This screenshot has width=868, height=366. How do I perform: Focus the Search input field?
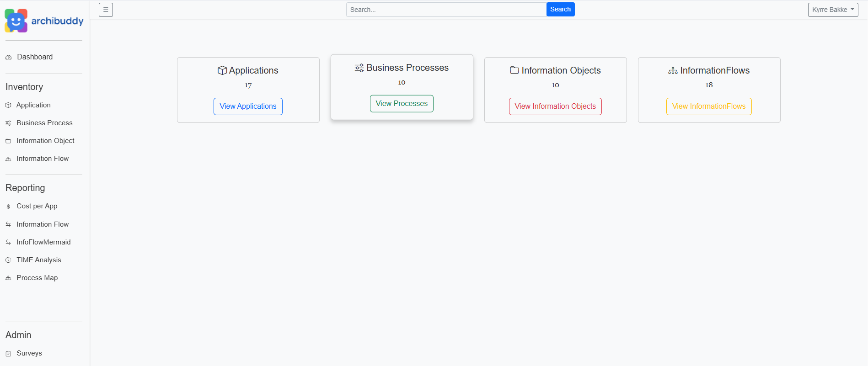tap(446, 10)
